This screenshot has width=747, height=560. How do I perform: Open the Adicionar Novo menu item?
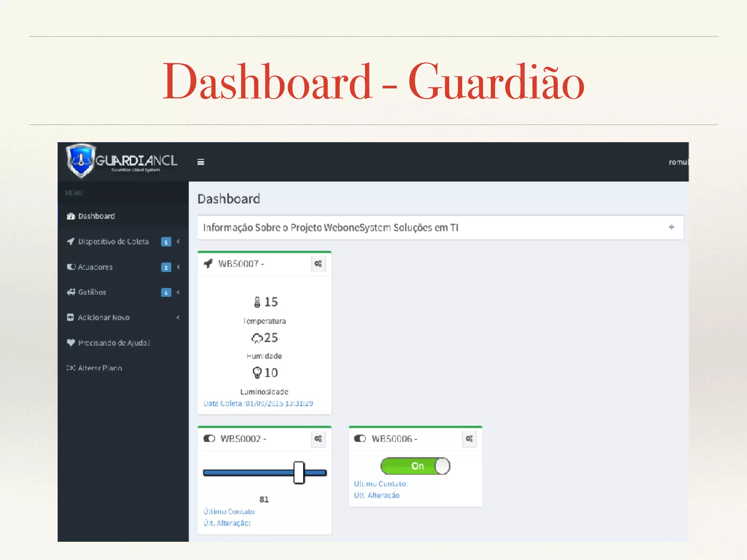click(x=123, y=317)
